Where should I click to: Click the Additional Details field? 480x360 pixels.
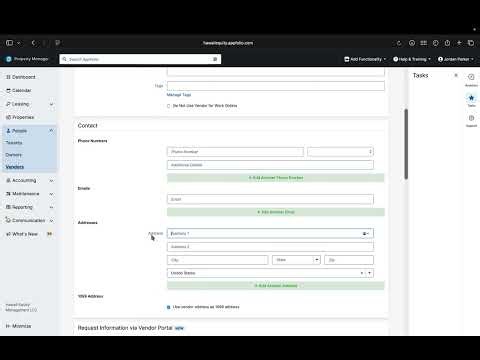coord(270,165)
